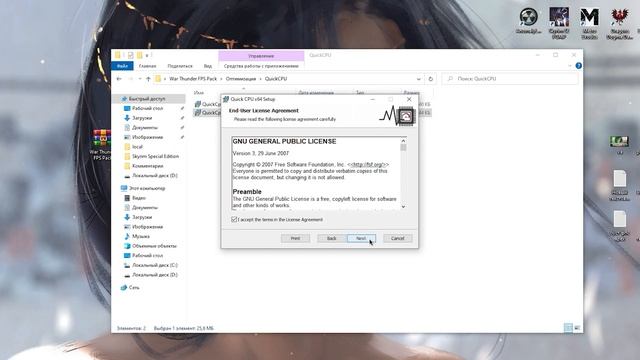Cancel the Quick CPU setup
The width and height of the screenshot is (640, 360).
(398, 238)
